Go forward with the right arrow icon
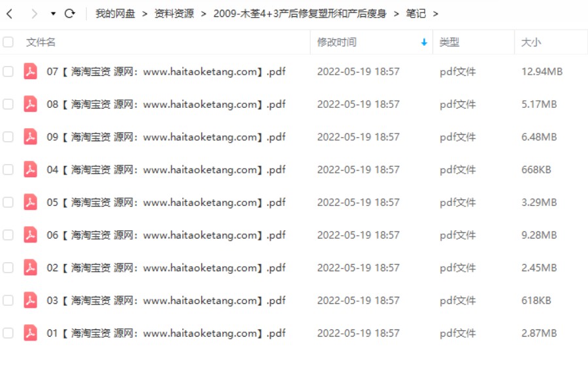 pos(34,14)
